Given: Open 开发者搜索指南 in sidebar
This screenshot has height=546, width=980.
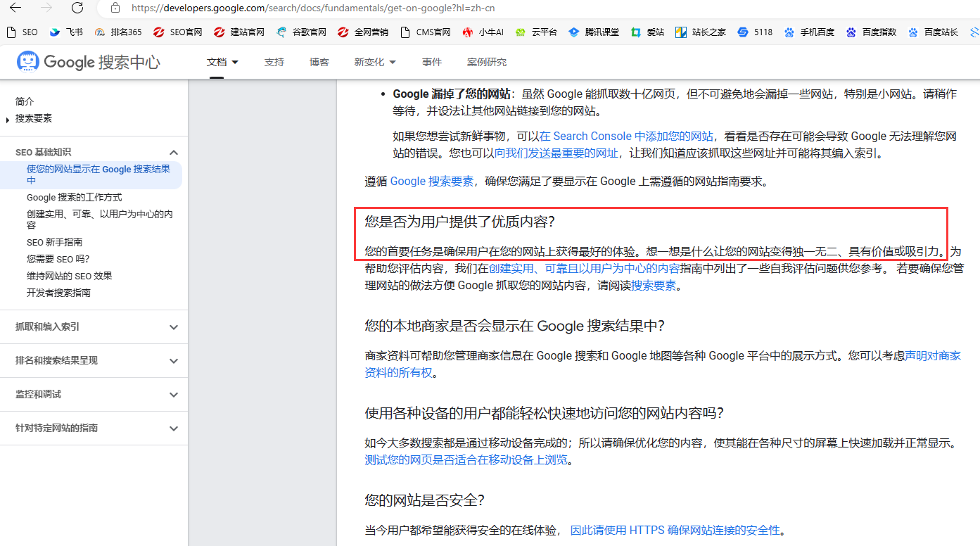Looking at the screenshot, I should tap(58, 293).
